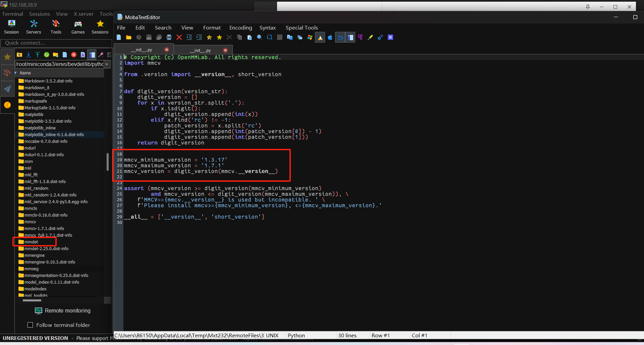644x345 pixels.
Task: Click the blue X exit icon in toolbar
Action: [390, 37]
